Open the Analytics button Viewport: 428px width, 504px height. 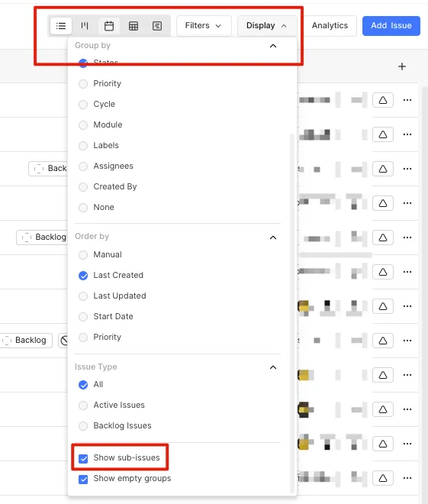point(330,26)
